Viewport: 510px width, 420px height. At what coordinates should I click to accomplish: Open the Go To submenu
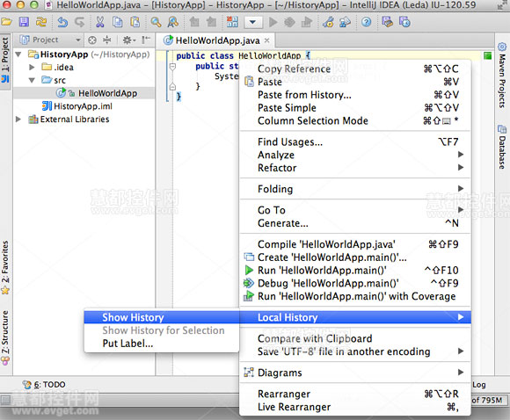pyautogui.click(x=355, y=210)
